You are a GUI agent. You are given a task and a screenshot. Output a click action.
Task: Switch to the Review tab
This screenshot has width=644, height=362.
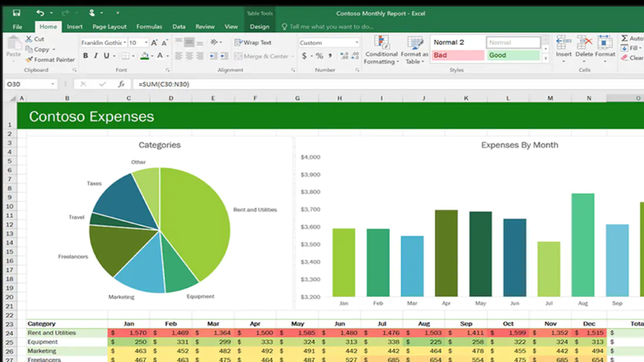pyautogui.click(x=205, y=27)
